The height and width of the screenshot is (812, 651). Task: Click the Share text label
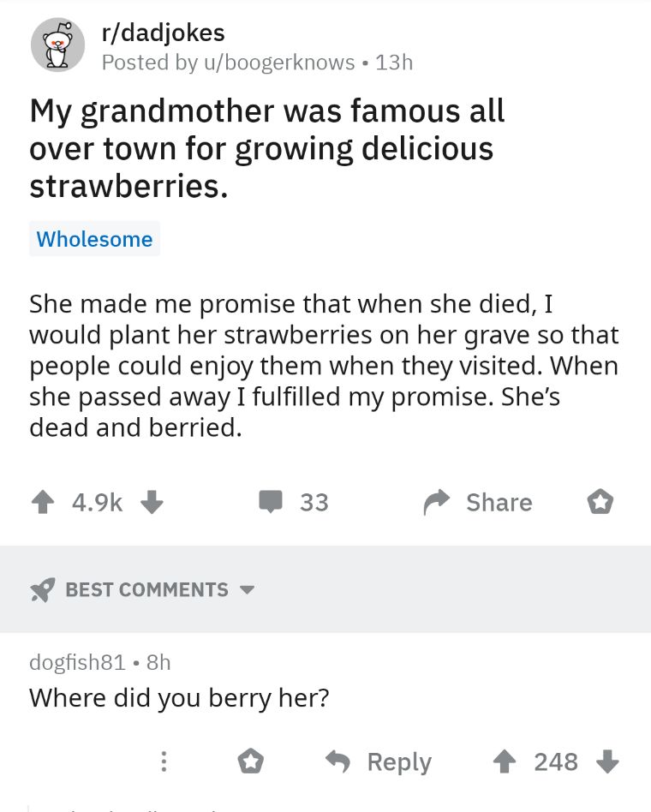pyautogui.click(x=499, y=503)
